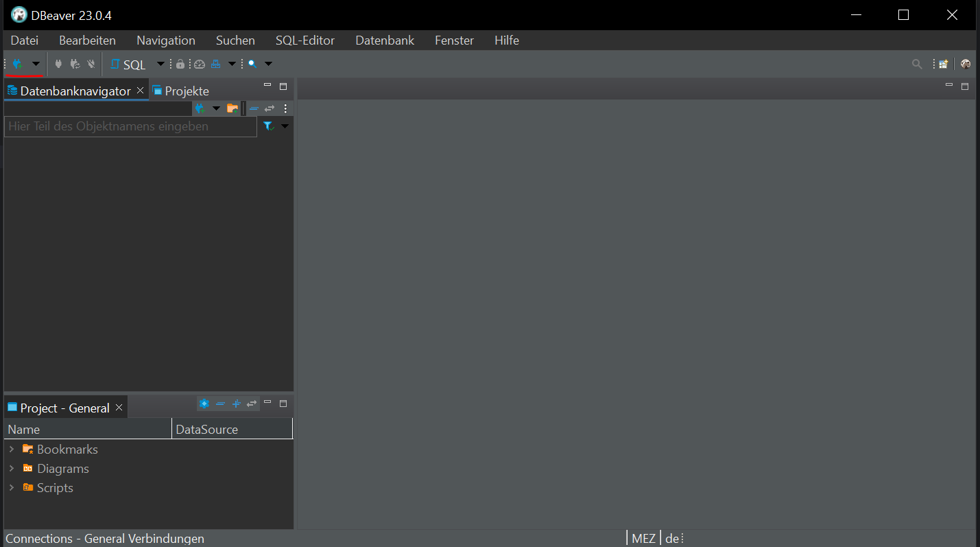Click the dashboard gauge icon in toolbar
Image resolution: width=980 pixels, height=547 pixels.
pyautogui.click(x=200, y=64)
